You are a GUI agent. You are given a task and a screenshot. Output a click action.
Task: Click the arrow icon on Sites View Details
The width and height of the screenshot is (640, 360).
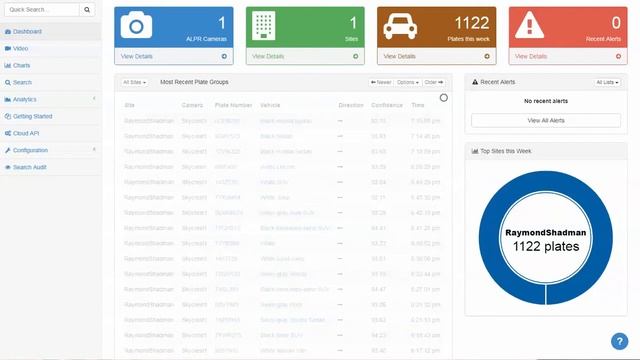tap(356, 56)
